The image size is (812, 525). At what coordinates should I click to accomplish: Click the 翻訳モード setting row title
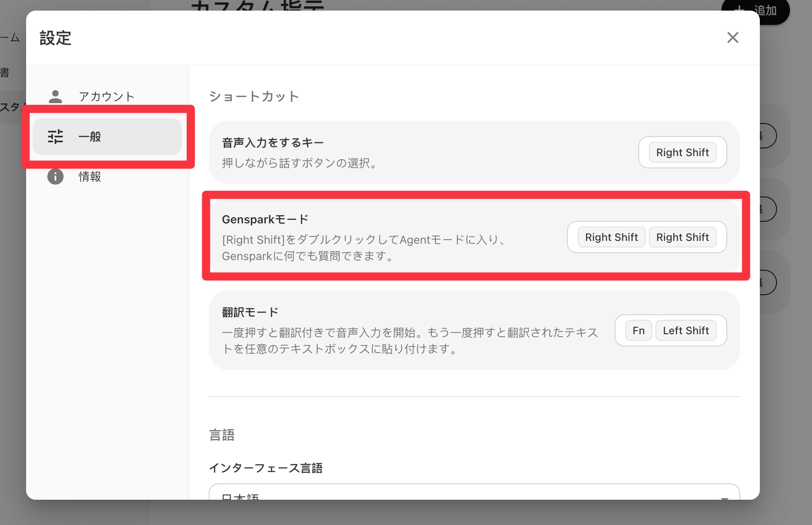(x=250, y=312)
